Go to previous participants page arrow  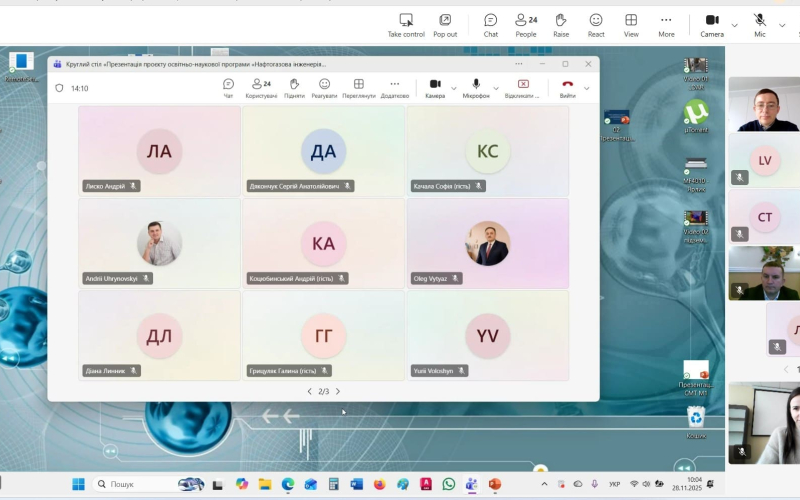[309, 391]
